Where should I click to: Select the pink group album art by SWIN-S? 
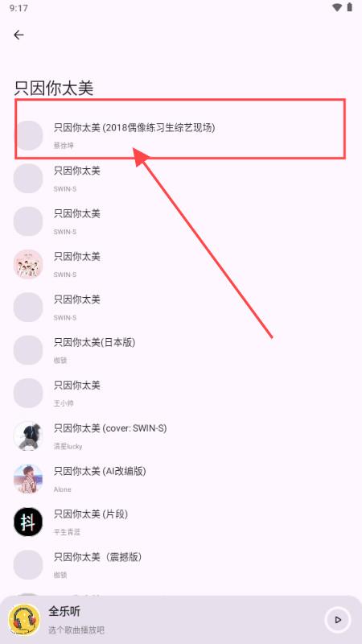pos(28,265)
